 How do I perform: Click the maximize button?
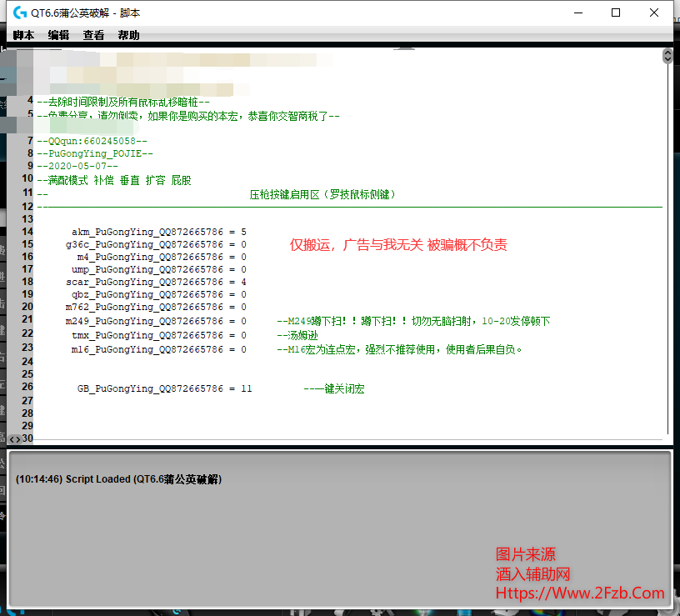point(615,13)
